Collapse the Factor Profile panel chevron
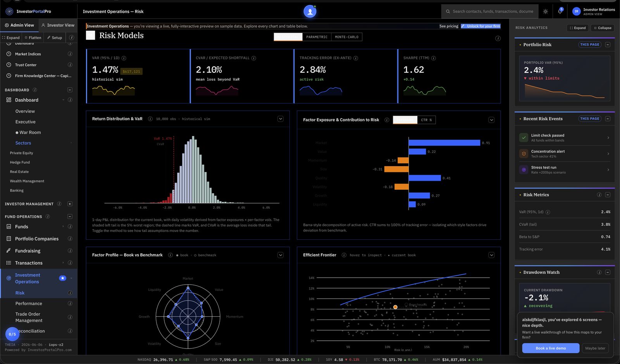 (281, 255)
